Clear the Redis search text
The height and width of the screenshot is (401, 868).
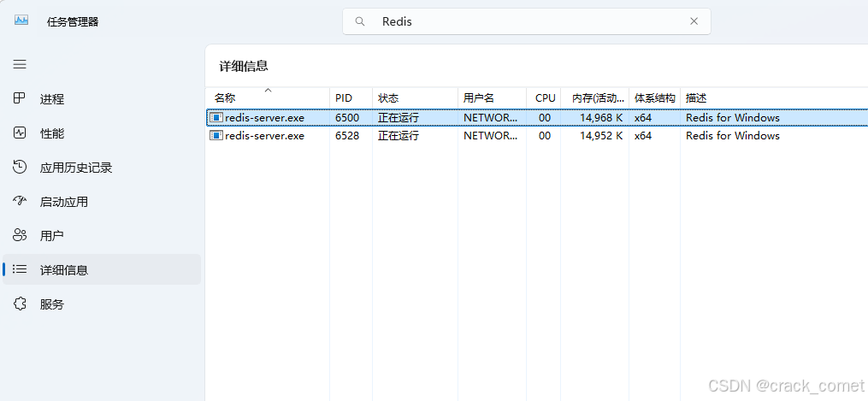pos(694,21)
